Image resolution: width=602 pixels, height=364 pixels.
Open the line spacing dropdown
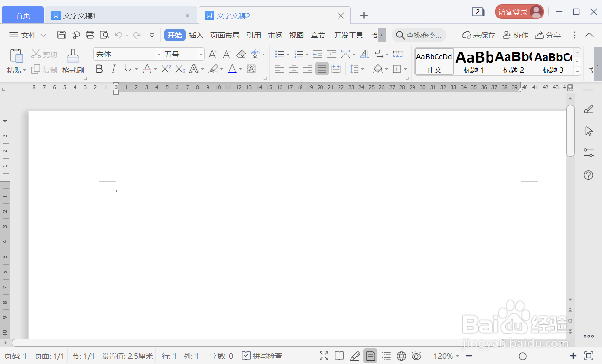pos(362,69)
